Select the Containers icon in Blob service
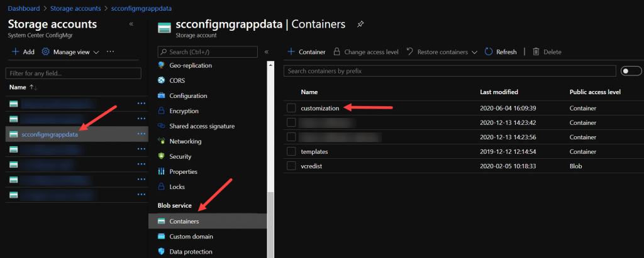This screenshot has height=258, width=644. pos(162,221)
